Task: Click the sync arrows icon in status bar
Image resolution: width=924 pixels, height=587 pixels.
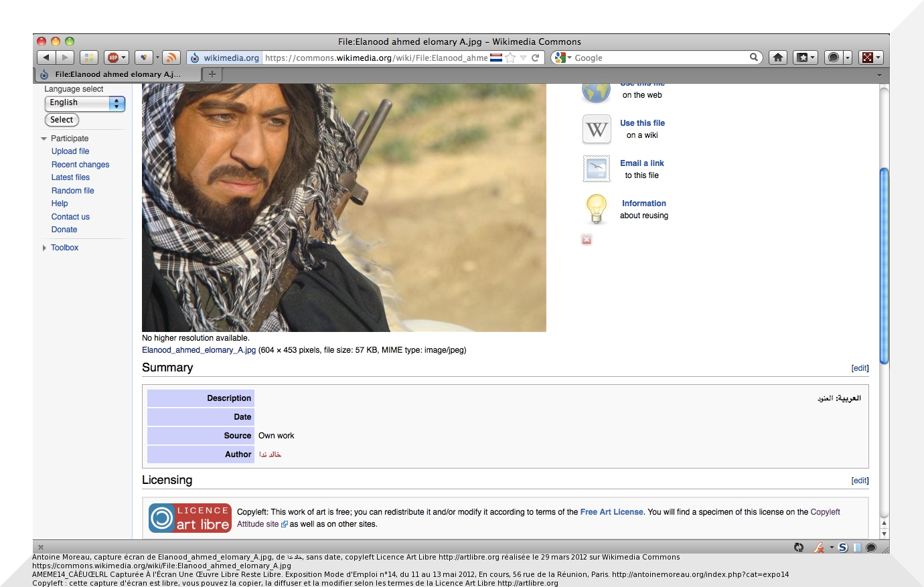Action: 799,548
